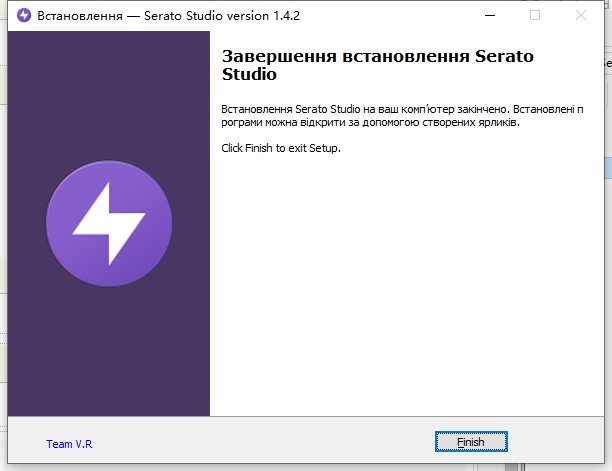Click title text "Встановлення — Serato Studio version 1.4.2"
Screen dimensions: 612x471
click(x=169, y=16)
